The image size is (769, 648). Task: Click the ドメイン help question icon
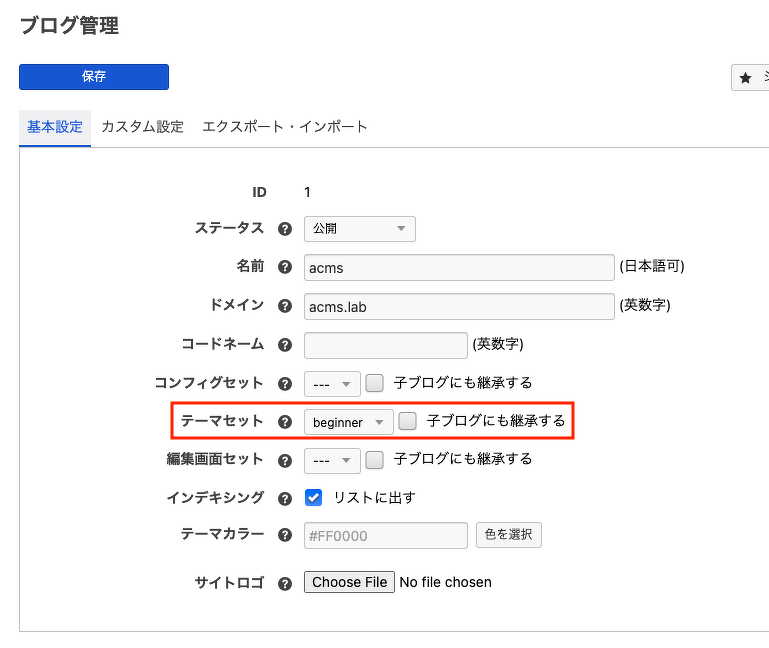(285, 306)
